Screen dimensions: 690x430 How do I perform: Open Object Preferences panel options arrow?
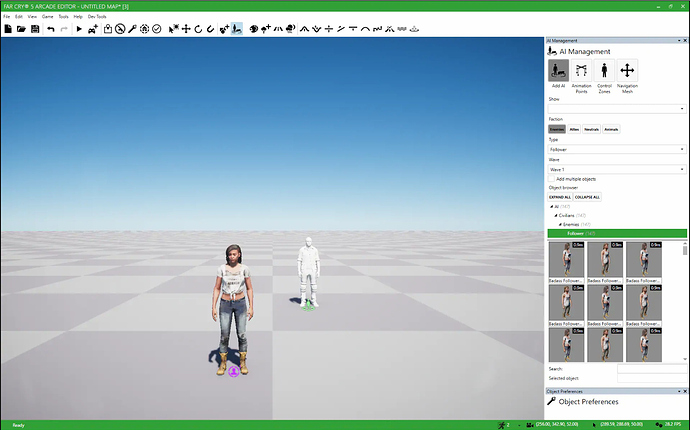pyautogui.click(x=679, y=391)
